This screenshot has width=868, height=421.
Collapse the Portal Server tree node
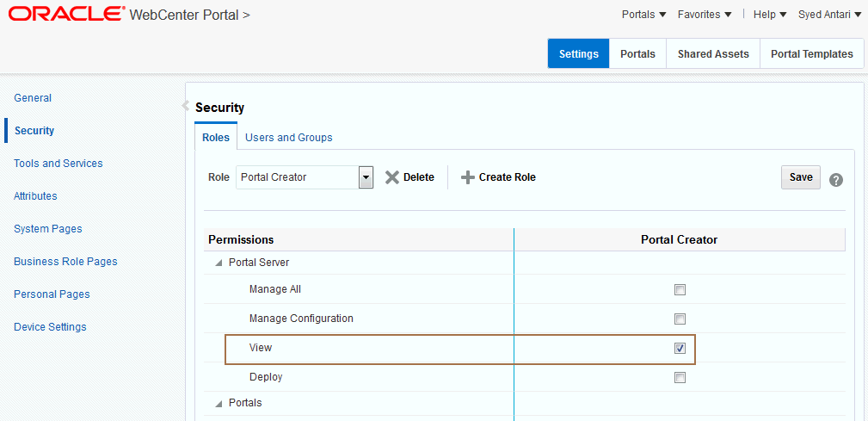pos(218,263)
